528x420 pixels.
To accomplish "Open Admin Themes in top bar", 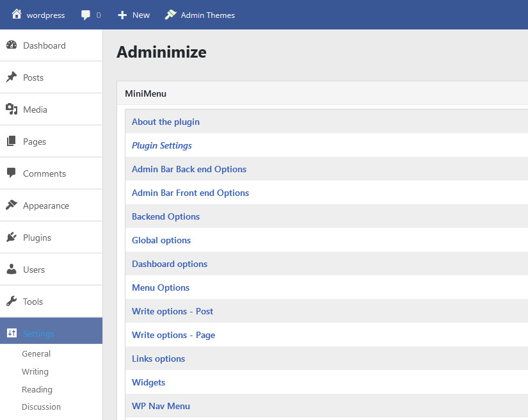I will (x=200, y=15).
